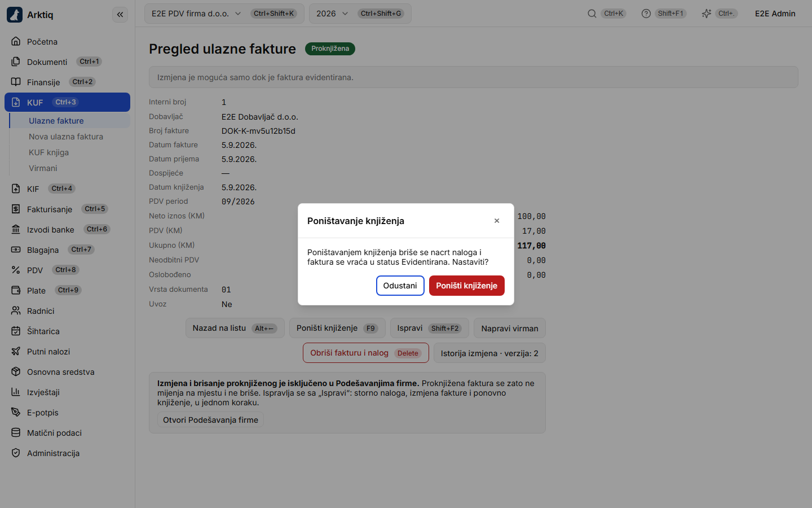The height and width of the screenshot is (508, 812).
Task: Open E-potpis in sidebar
Action: [x=67, y=413]
